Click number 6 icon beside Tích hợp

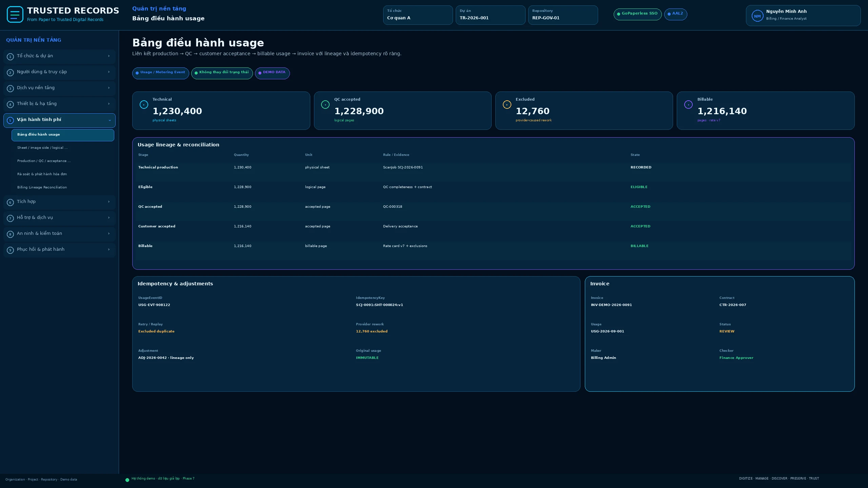pyautogui.click(x=10, y=202)
